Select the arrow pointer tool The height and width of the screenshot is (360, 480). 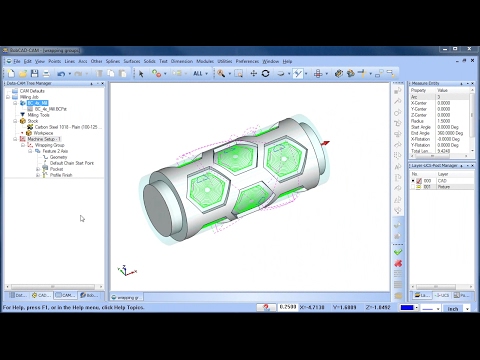tap(141, 74)
